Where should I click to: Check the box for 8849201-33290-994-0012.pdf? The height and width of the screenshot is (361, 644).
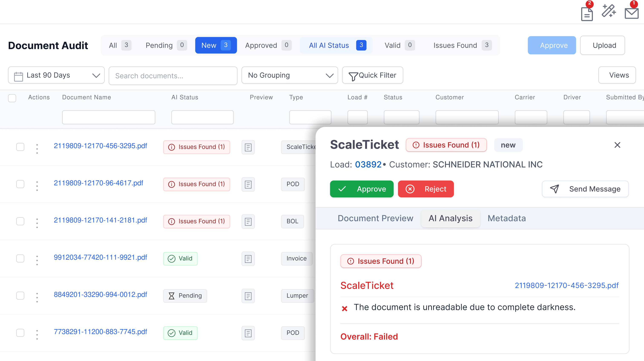pos(20,295)
